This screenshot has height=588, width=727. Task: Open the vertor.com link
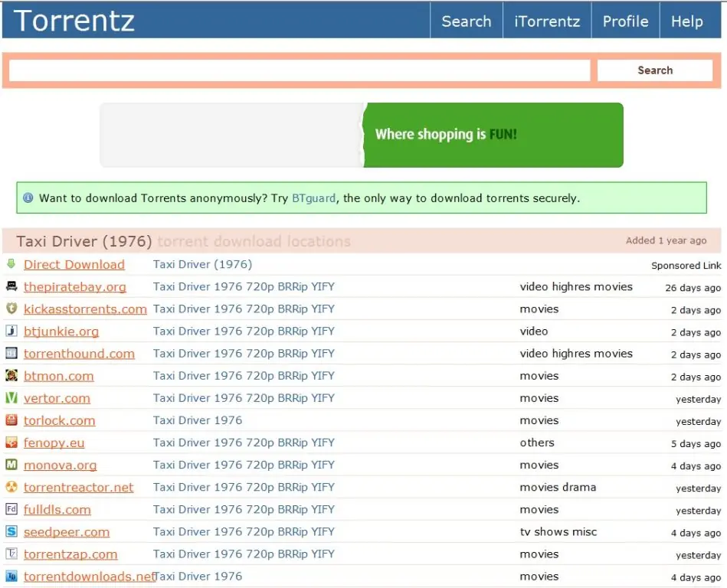point(57,398)
